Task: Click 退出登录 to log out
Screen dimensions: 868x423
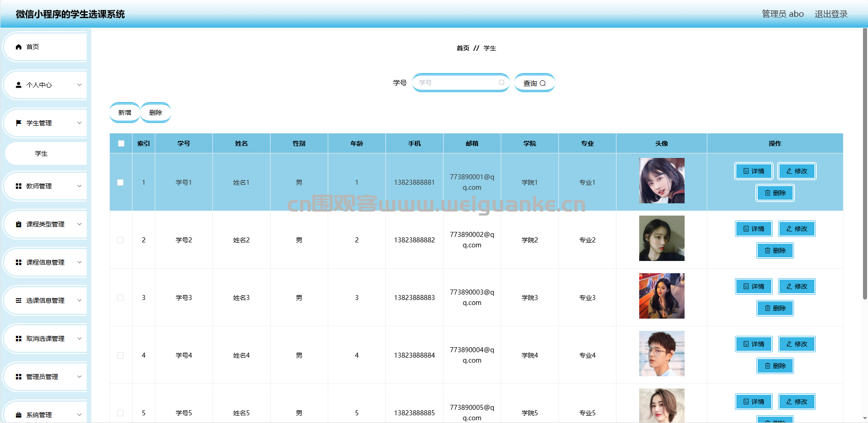Action: tap(831, 14)
